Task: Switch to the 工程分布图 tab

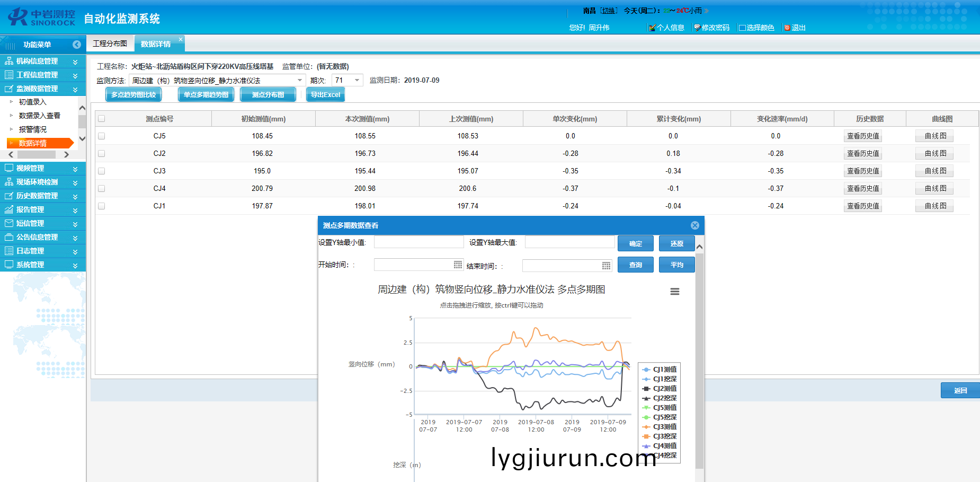Action: click(x=110, y=43)
